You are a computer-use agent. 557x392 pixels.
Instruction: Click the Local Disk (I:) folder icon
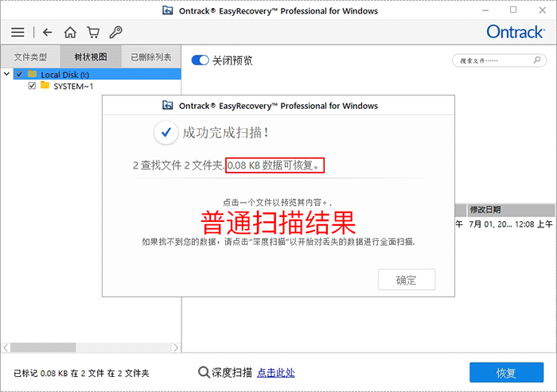coord(33,74)
